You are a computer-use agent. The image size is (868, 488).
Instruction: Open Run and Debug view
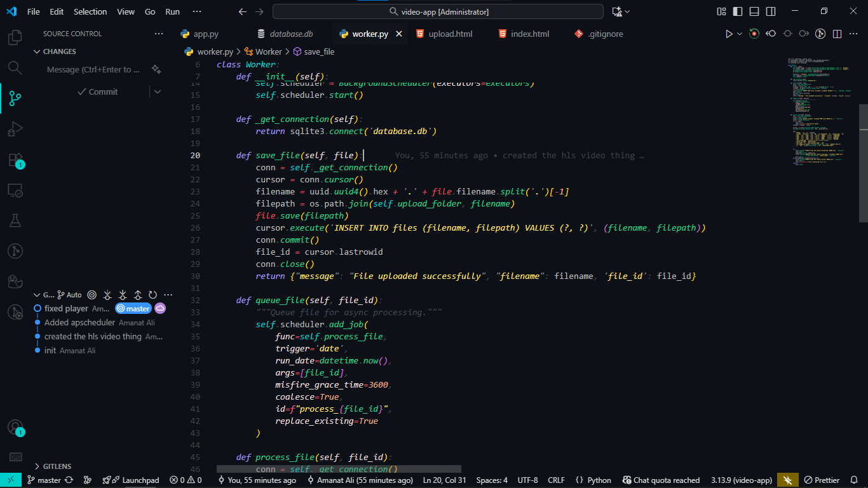coord(15,130)
